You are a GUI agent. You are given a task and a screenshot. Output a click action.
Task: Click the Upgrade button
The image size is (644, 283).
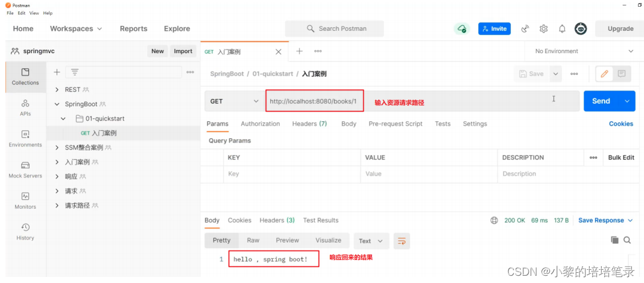click(x=620, y=29)
